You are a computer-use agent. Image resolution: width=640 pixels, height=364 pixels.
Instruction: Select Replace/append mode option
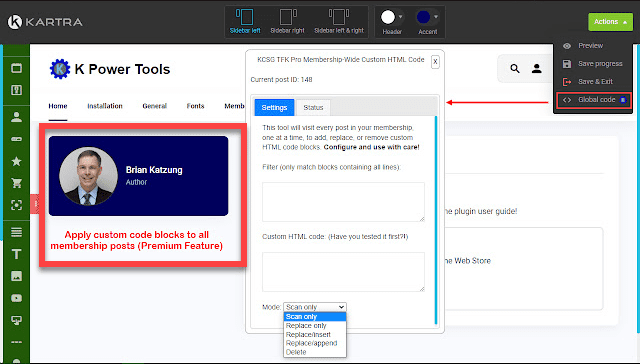315,343
